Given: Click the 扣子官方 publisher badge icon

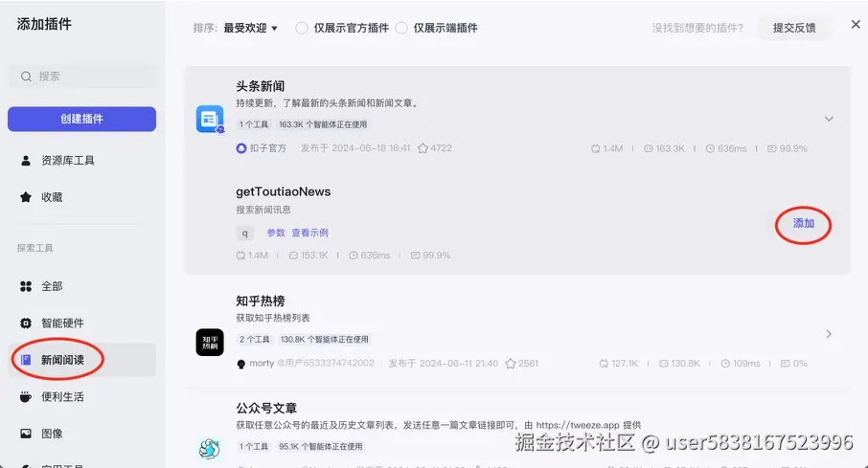Looking at the screenshot, I should [240, 148].
